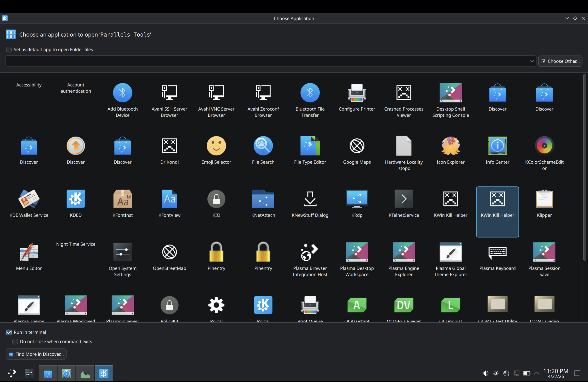Choose the KRdp application
Screen dimensions: 588x382
pyautogui.click(x=357, y=204)
